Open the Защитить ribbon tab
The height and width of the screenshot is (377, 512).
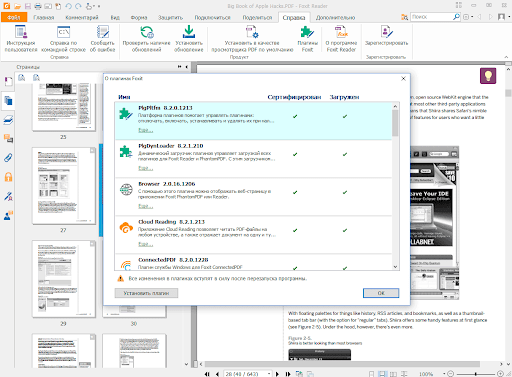pos(170,17)
